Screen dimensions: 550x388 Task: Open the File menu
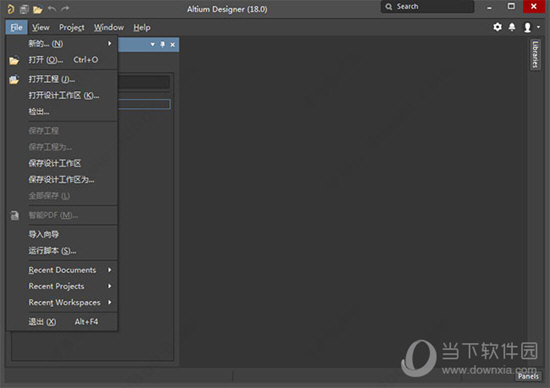tap(16, 27)
